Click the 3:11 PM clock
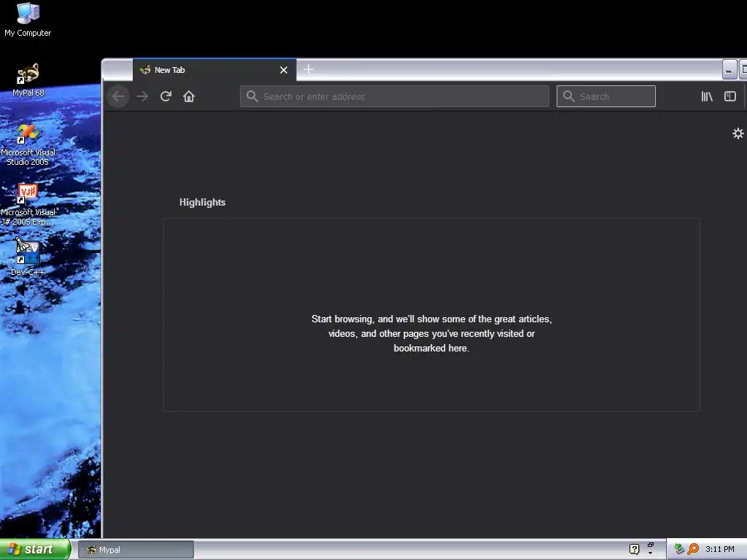 coord(719,549)
